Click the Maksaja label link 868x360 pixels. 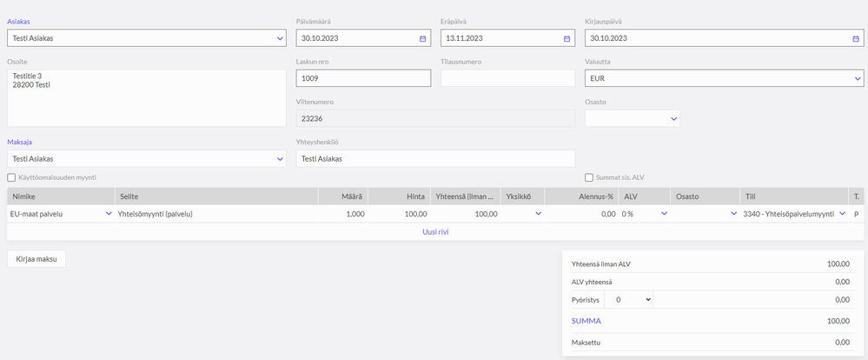(19, 142)
